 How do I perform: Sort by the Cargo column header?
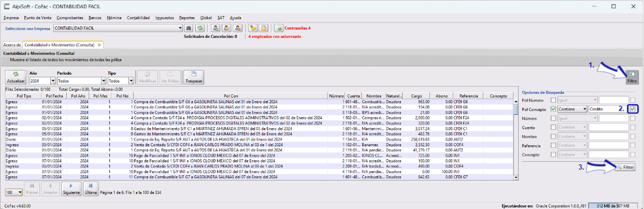tap(417, 96)
